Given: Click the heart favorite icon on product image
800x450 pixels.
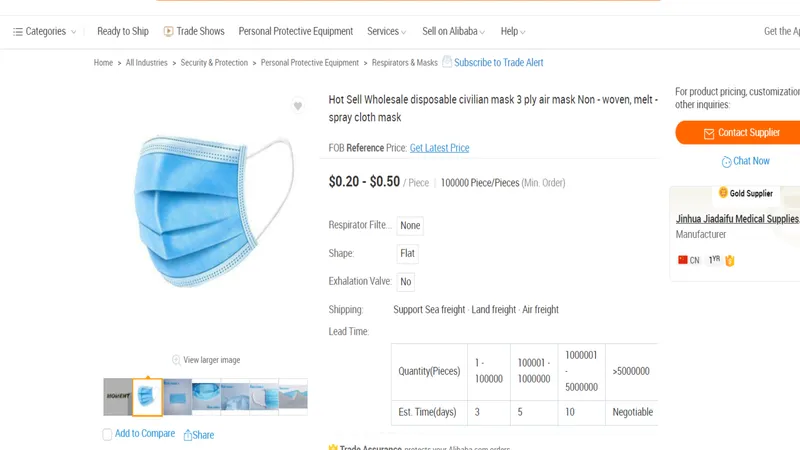Looking at the screenshot, I should point(297,106).
